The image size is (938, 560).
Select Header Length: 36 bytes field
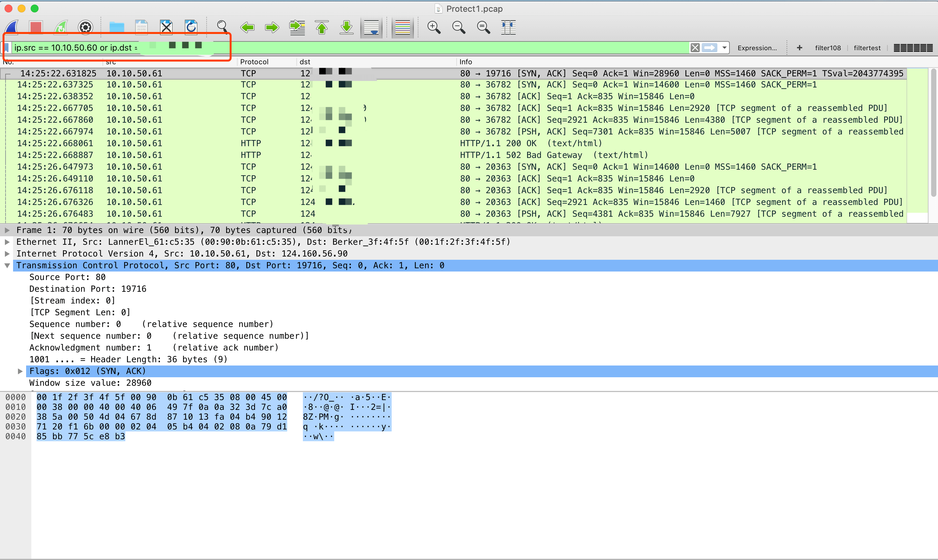(128, 359)
